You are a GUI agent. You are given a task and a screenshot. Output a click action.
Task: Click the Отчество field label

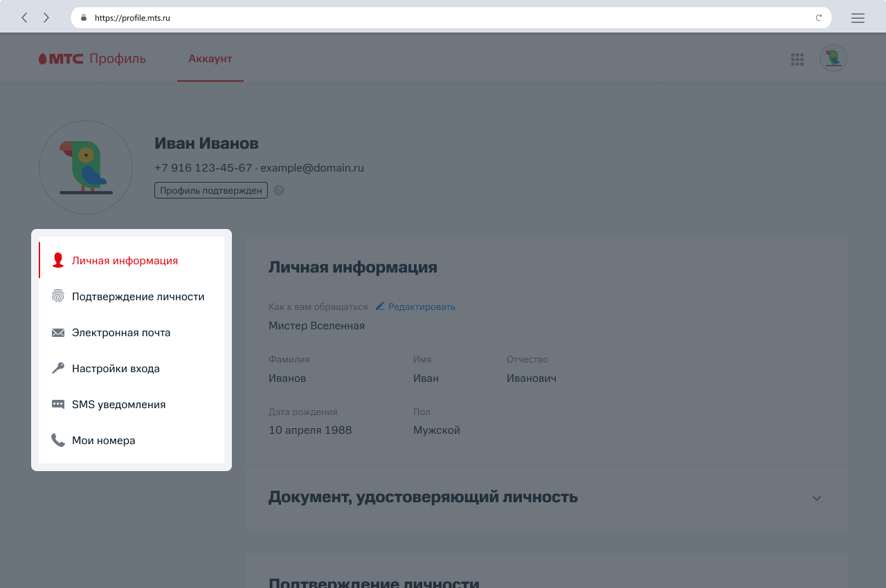[527, 359]
